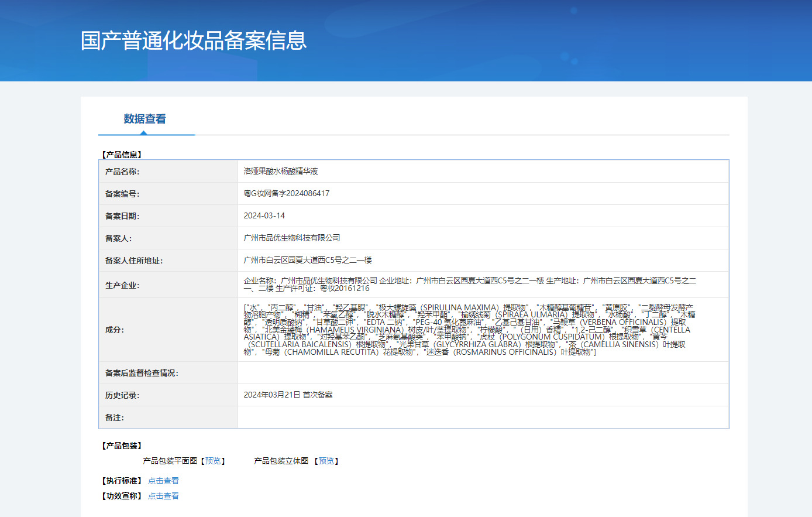
Task: Click product name value 洛娅果酸水杨酸精华液
Action: [281, 172]
